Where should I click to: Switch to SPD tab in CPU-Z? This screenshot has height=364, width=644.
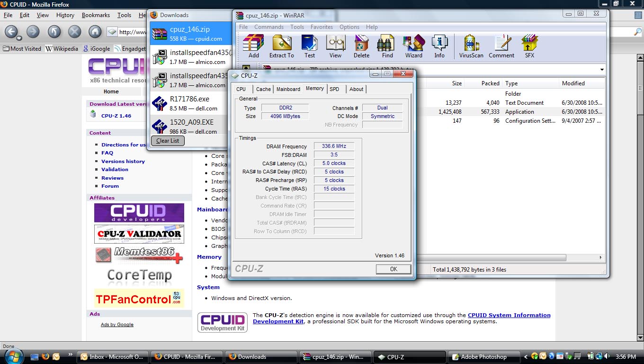click(334, 89)
